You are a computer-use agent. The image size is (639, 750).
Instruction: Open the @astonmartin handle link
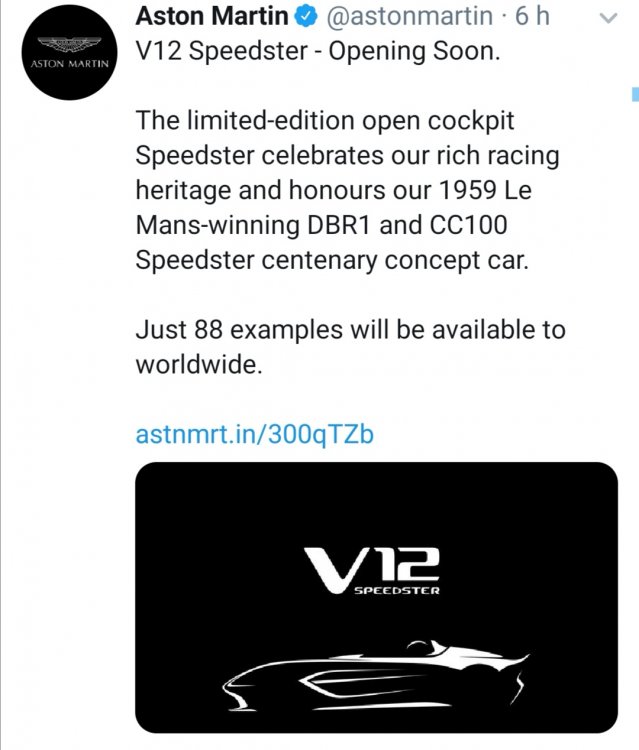[x=409, y=16]
